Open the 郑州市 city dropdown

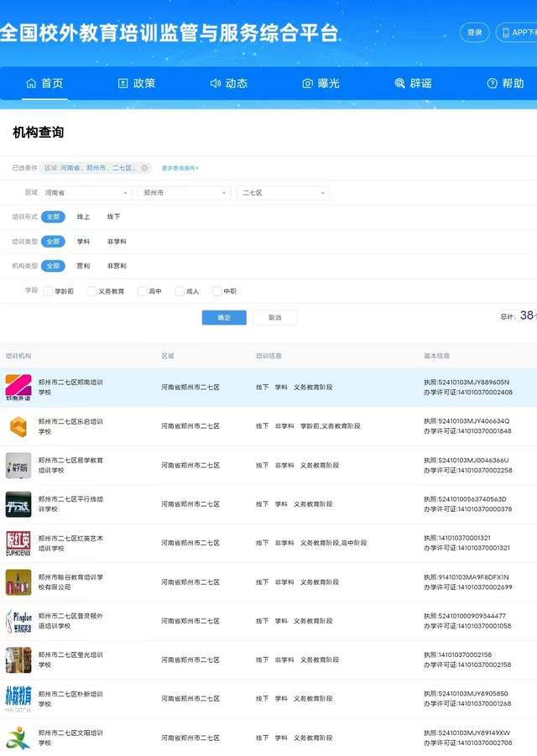[x=185, y=193]
